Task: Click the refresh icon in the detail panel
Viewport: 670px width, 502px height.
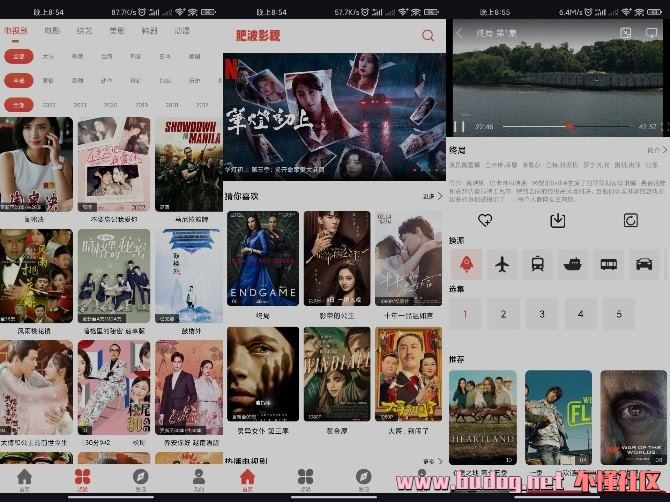Action: (x=631, y=220)
